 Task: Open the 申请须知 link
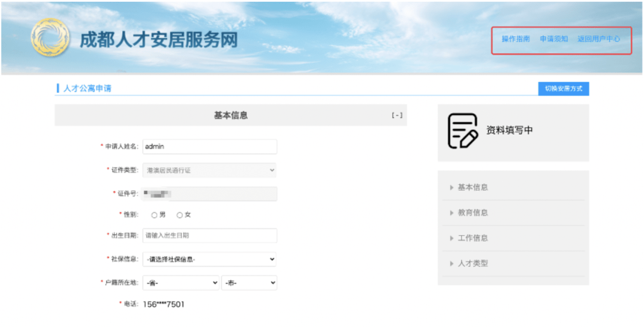coord(553,39)
